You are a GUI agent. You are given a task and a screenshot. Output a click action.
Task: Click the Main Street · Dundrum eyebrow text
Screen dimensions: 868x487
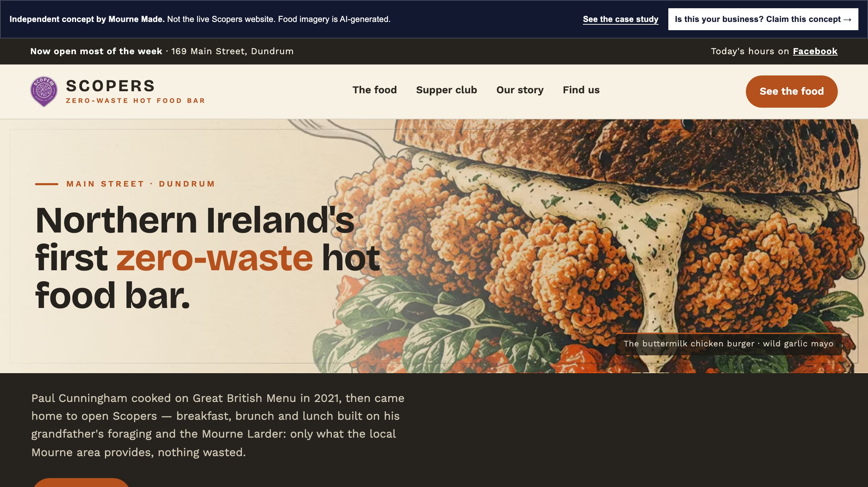click(x=141, y=184)
